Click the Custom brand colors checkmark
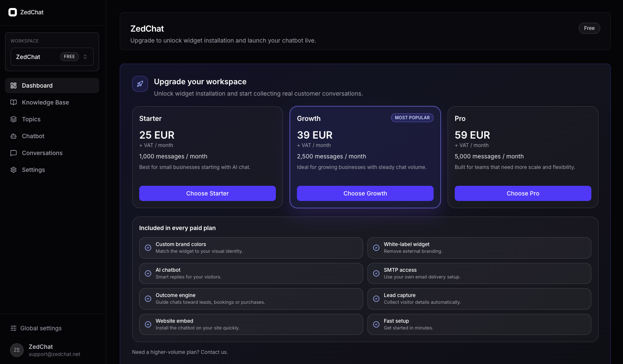 coord(148,248)
